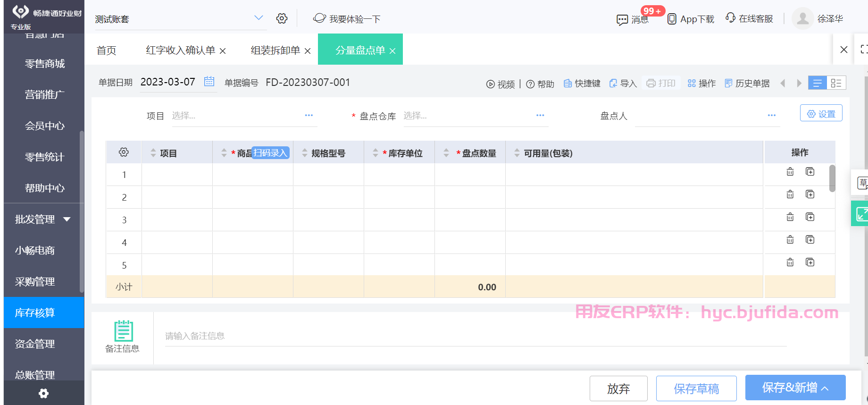Click the 打印 print tool
Image resolution: width=868 pixels, height=405 pixels.
click(661, 83)
